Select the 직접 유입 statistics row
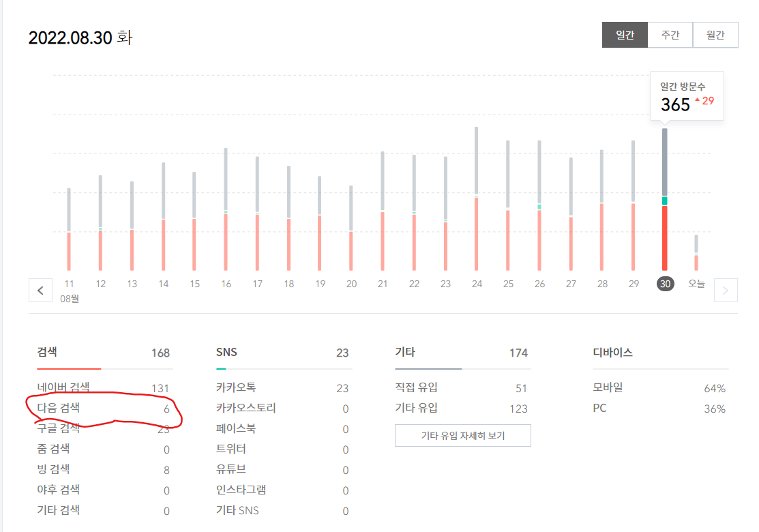Image resolution: width=759 pixels, height=532 pixels. (x=460, y=387)
